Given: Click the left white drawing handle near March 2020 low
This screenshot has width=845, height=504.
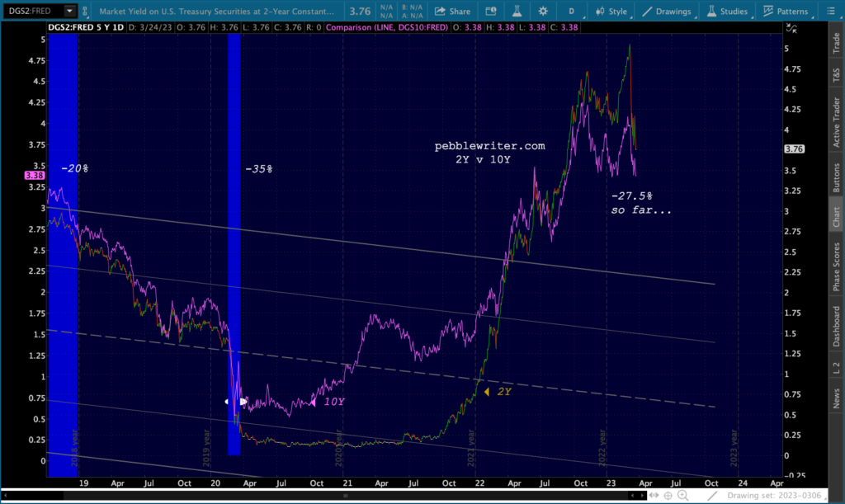Looking at the screenshot, I should click(227, 402).
